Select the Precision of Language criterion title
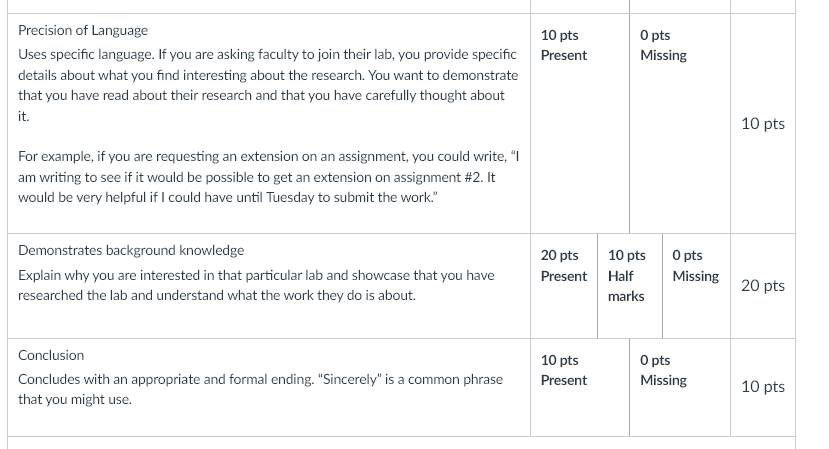This screenshot has height=449, width=829. tap(83, 31)
